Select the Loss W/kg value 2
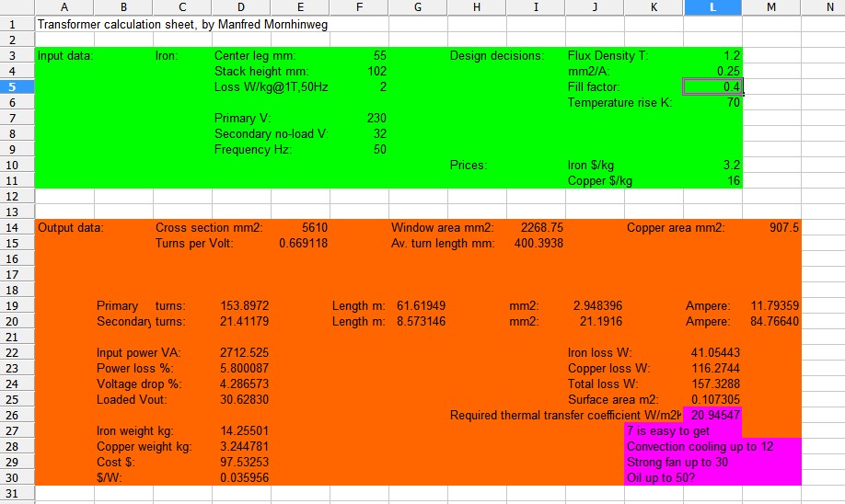 [x=383, y=86]
